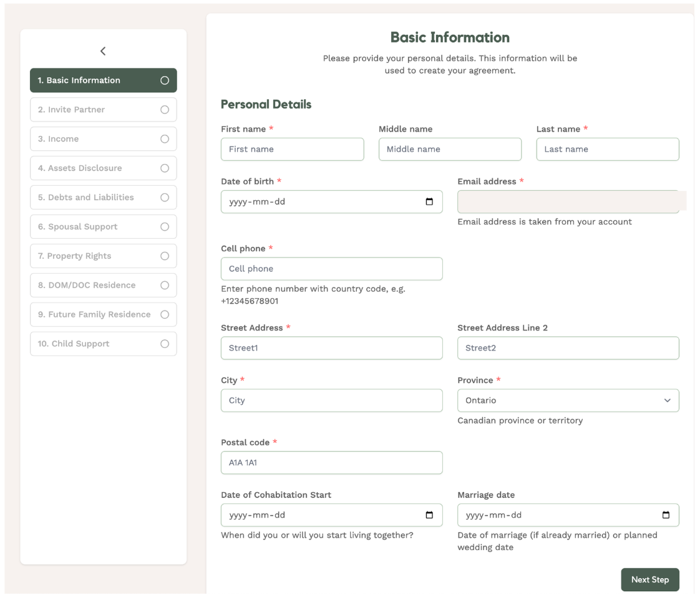Screen dimensions: 700x595
Task: Click the Basic Information step status circle
Action: click(165, 80)
